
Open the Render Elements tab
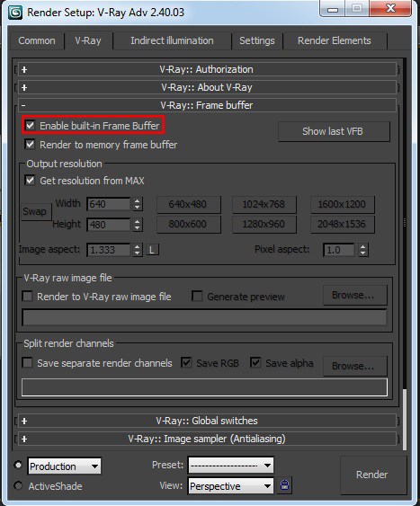(x=335, y=40)
